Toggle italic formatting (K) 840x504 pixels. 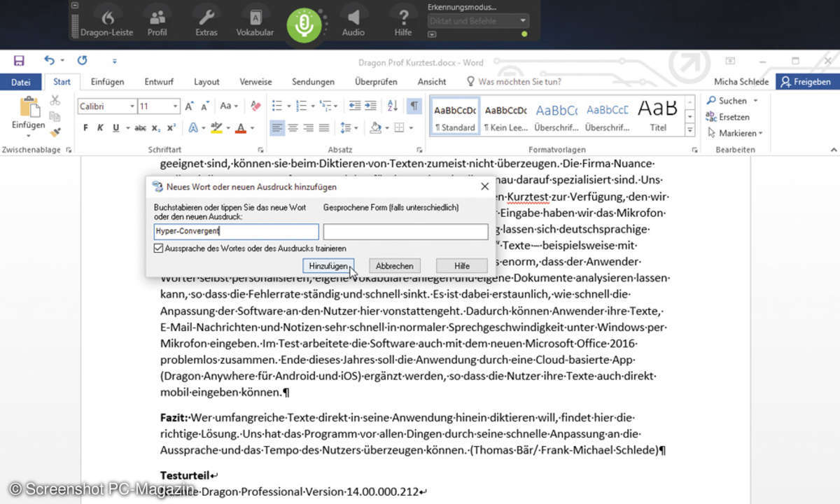[x=100, y=128]
